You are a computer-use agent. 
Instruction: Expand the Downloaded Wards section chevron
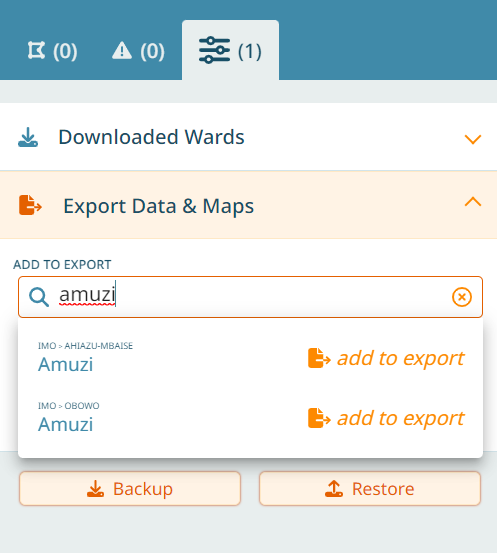[473, 139]
